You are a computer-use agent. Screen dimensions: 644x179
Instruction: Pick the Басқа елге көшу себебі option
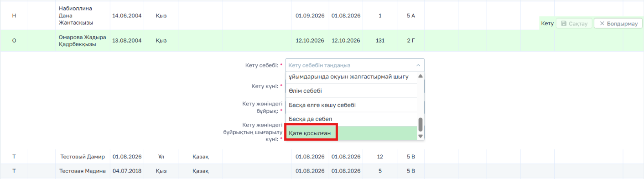click(351, 105)
